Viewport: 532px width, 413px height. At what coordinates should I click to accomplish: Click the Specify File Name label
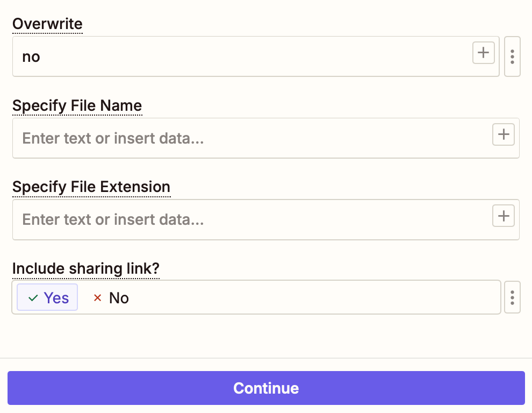77,106
